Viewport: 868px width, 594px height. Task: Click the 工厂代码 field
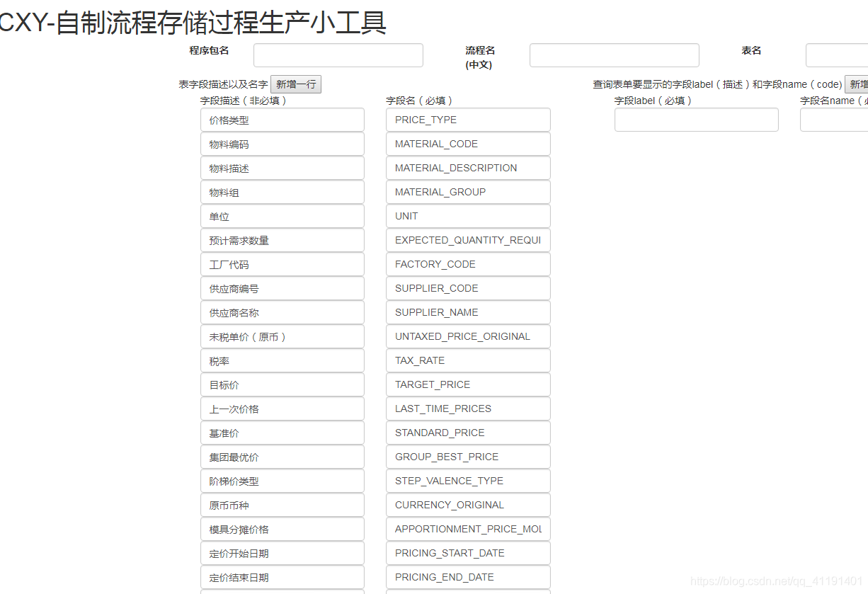(282, 264)
